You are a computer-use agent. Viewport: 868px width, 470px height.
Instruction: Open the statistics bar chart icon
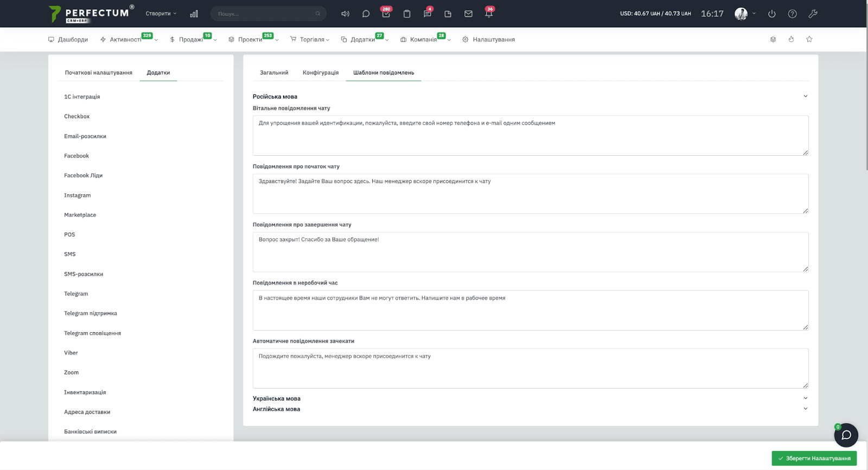194,14
